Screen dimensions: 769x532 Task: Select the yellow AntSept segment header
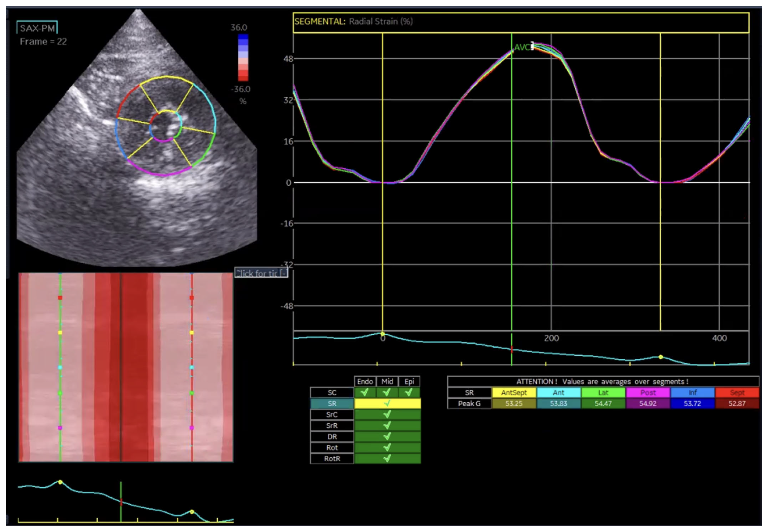[514, 392]
